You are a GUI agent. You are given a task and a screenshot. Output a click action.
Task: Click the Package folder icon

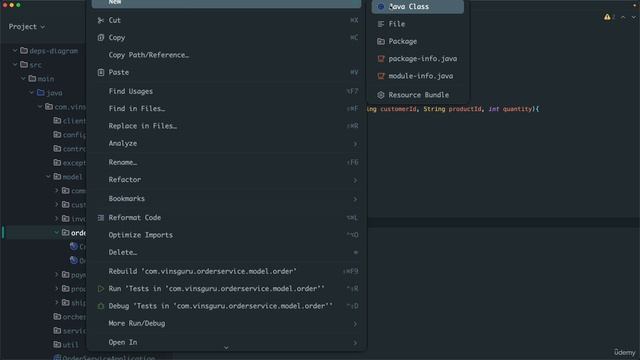(x=381, y=41)
